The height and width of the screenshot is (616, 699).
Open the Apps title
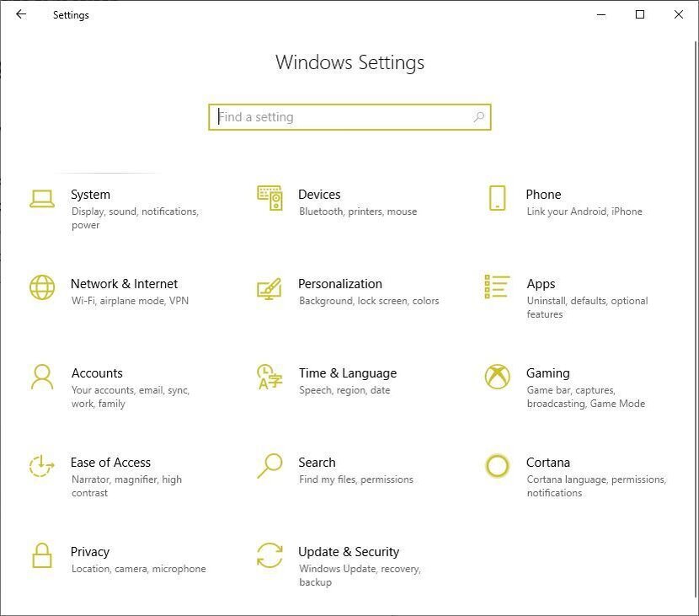click(541, 284)
